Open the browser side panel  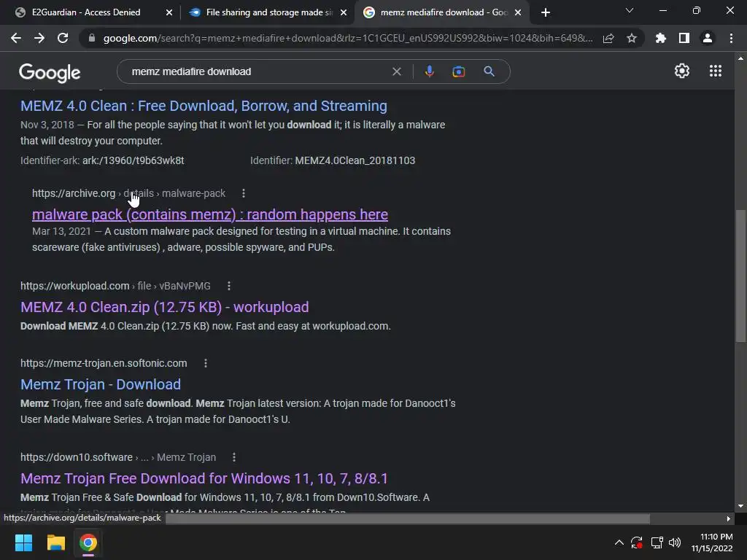click(684, 38)
